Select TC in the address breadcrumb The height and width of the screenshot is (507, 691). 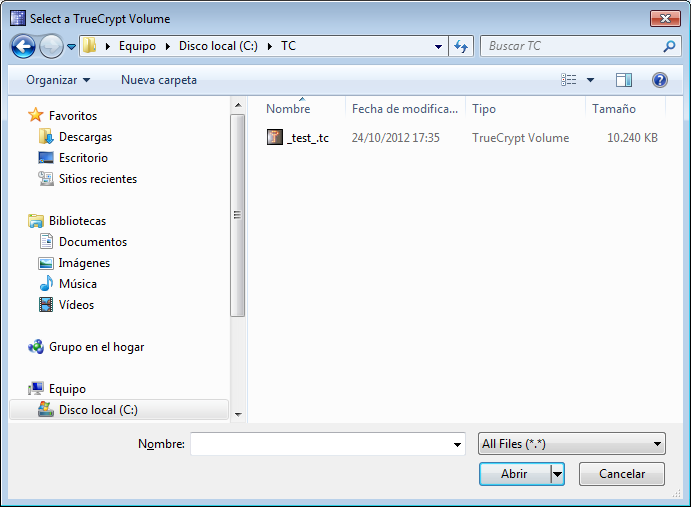coord(288,46)
